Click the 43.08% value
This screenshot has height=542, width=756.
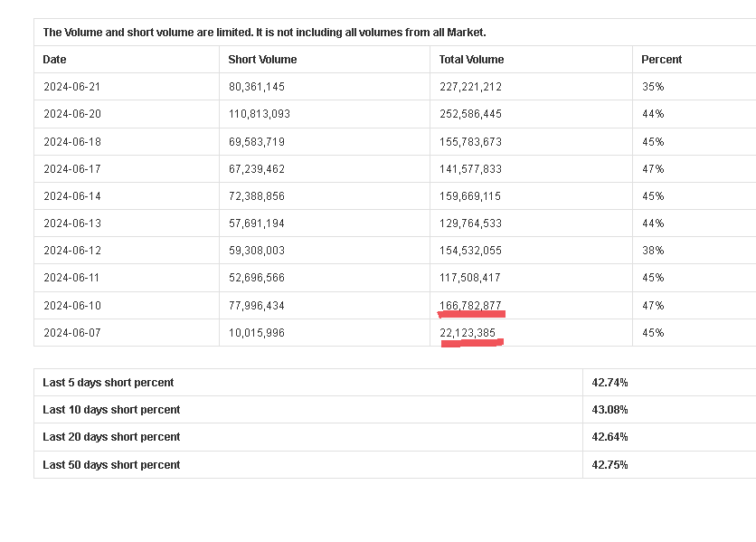[x=610, y=409]
